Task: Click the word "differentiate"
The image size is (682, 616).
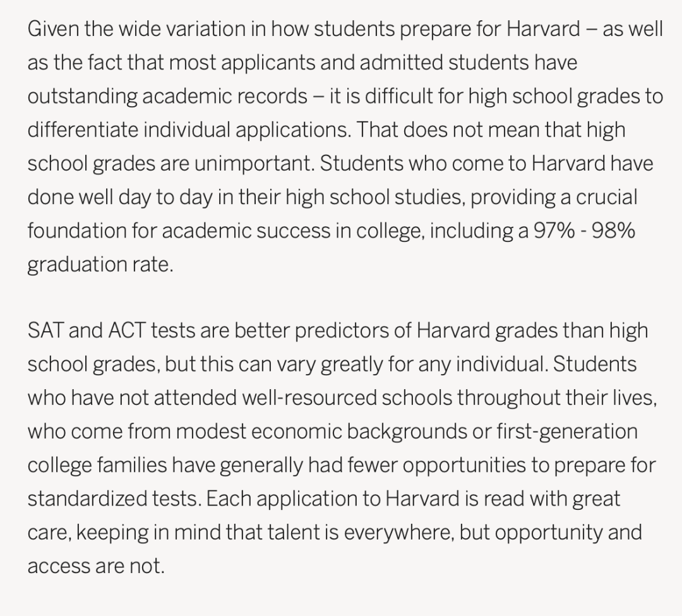Action: (83, 130)
